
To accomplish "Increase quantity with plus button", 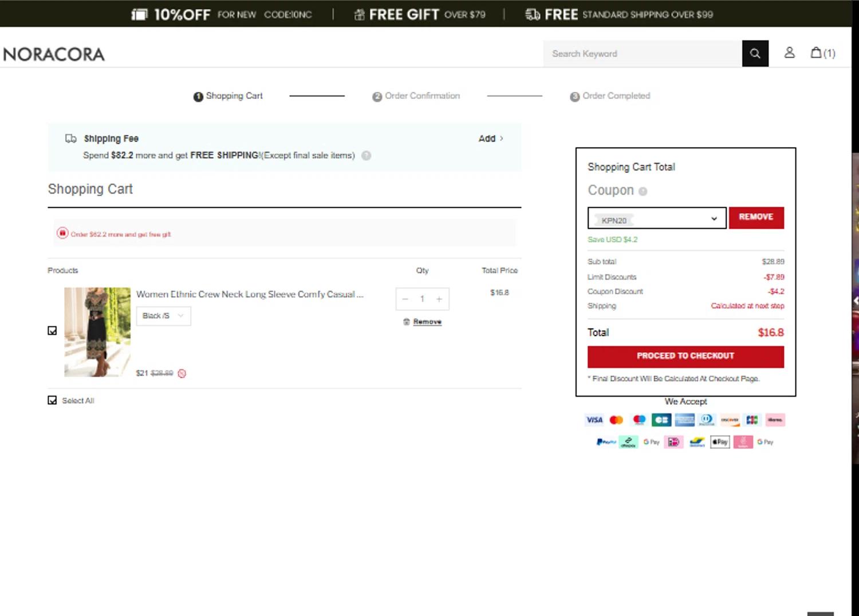I will pyautogui.click(x=439, y=299).
